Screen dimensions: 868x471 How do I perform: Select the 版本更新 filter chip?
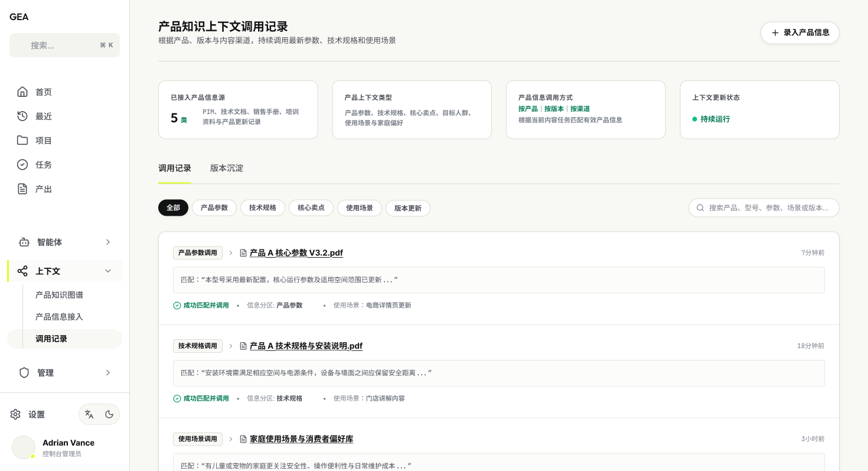(x=408, y=208)
